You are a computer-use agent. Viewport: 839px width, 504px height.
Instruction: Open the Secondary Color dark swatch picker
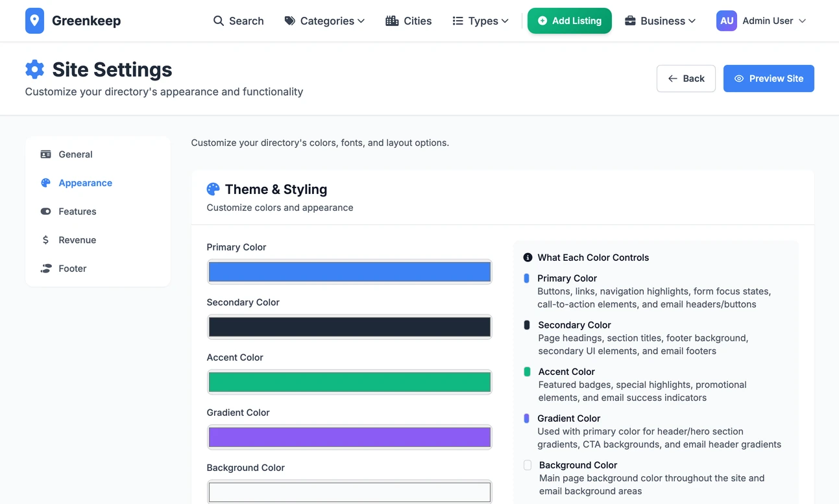coord(349,327)
